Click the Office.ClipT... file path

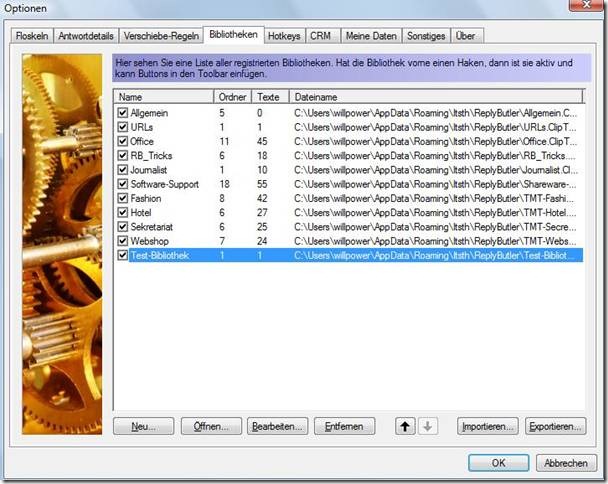coord(435,141)
